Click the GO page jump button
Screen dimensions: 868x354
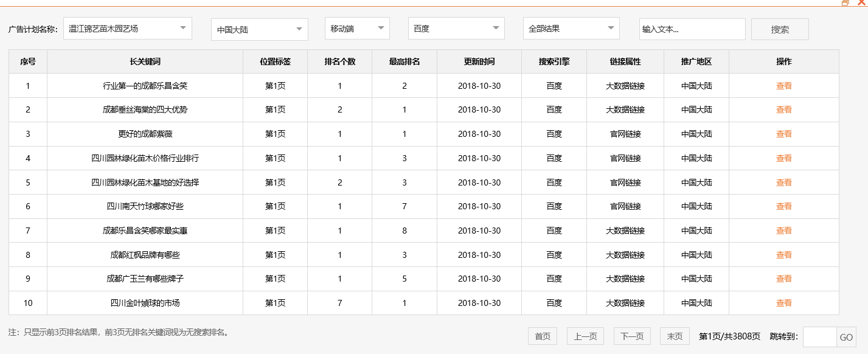848,335
